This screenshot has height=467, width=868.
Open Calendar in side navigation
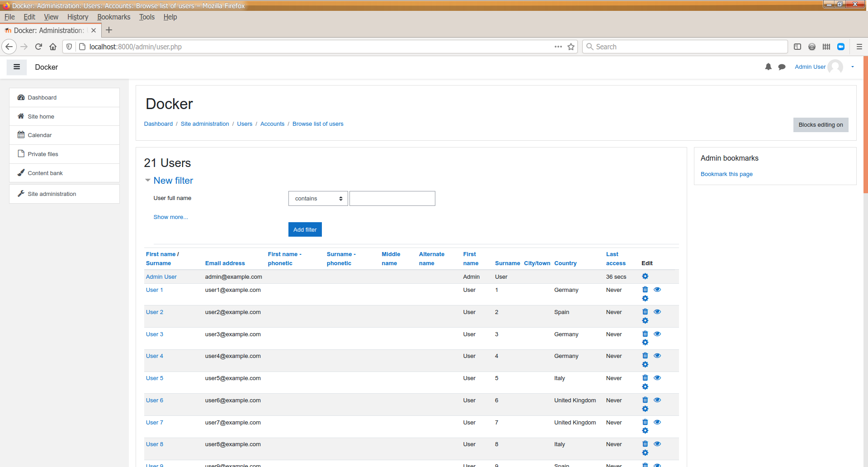point(64,135)
